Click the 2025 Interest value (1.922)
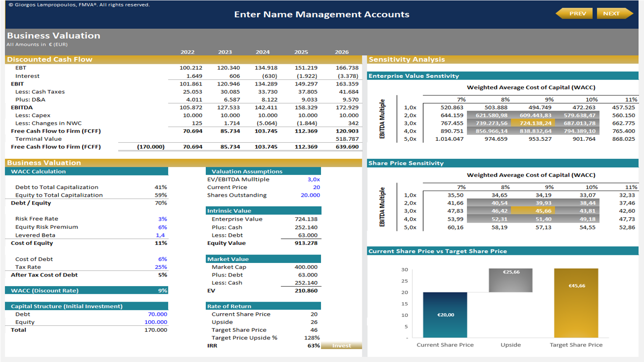 click(306, 76)
